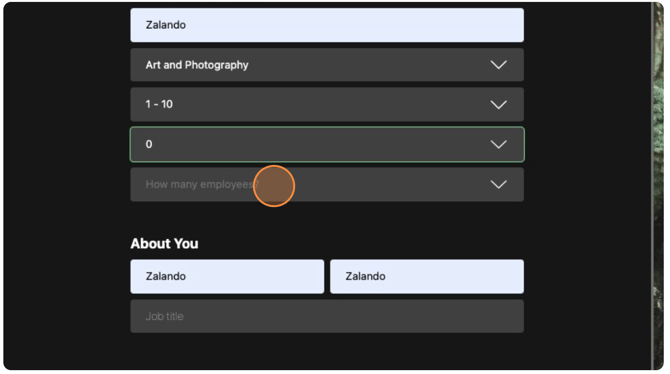
Task: Click the How many employees placeholder text
Action: pyautogui.click(x=202, y=185)
